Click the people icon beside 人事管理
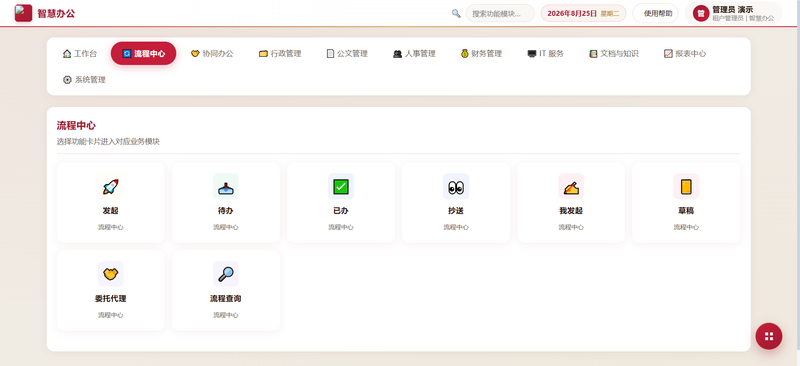The image size is (800, 366). [x=397, y=54]
